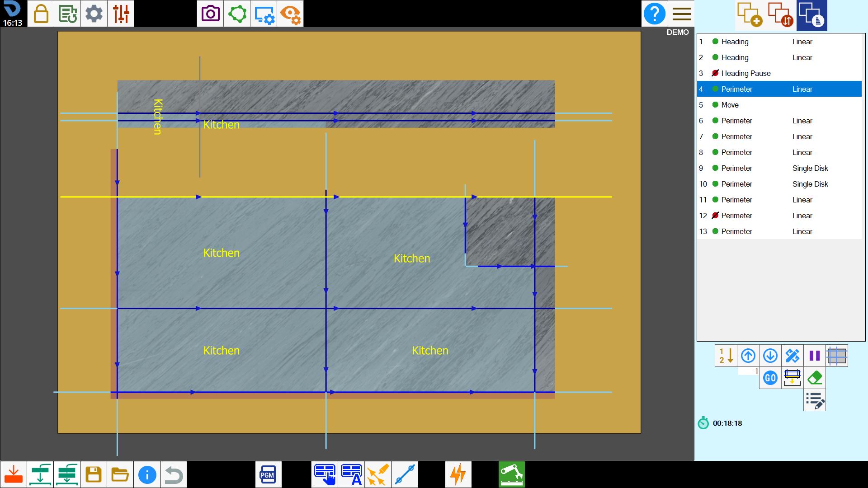
Task: Click the swap cut order icon
Action: click(781, 15)
